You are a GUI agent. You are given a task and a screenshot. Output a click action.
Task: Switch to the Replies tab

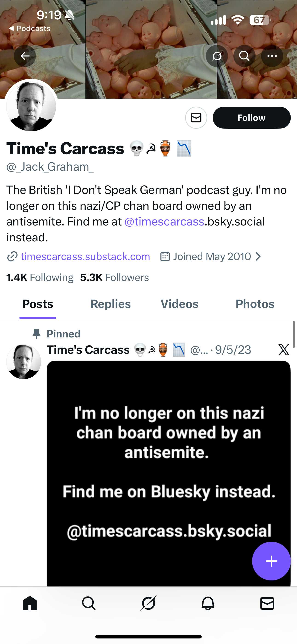coord(110,304)
